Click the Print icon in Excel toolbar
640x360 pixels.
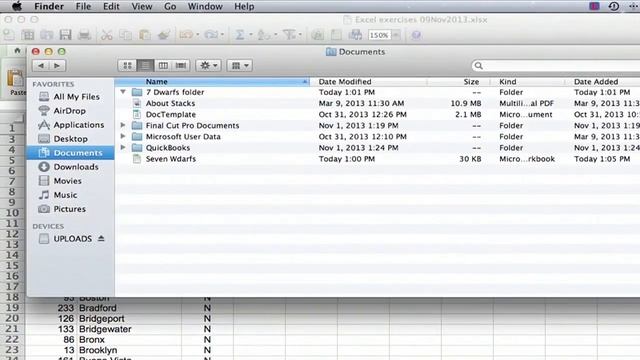tap(84, 35)
